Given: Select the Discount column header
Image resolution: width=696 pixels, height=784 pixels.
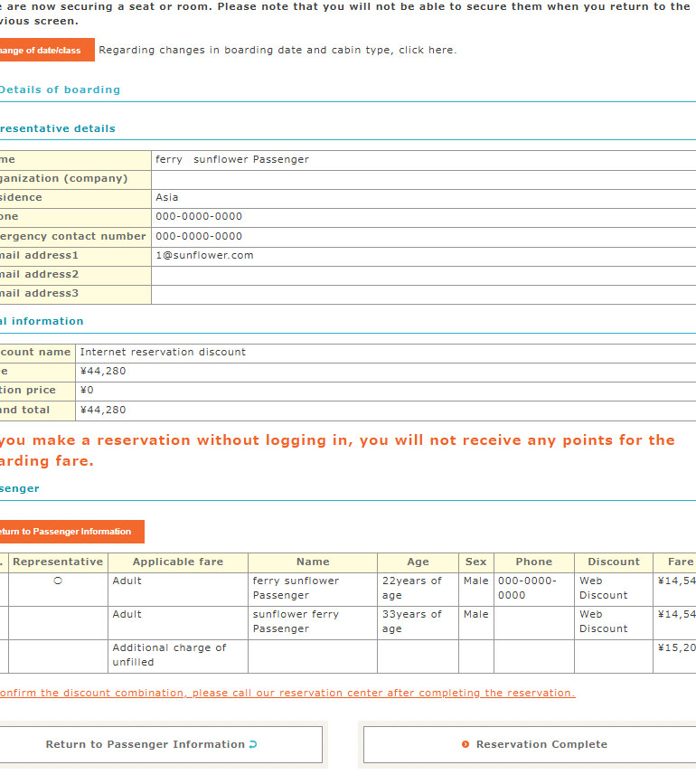Looking at the screenshot, I should (613, 562).
